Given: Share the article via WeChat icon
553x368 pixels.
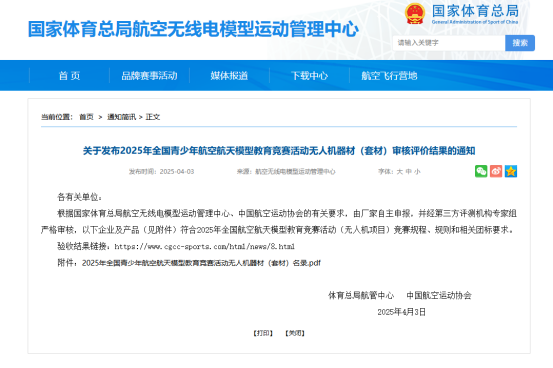Looking at the screenshot, I should (481, 171).
